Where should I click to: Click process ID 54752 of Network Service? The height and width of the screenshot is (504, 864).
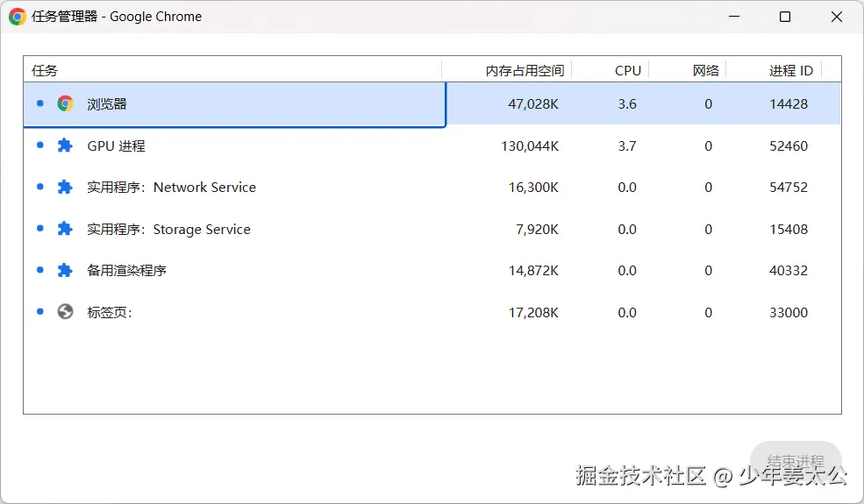pos(789,188)
